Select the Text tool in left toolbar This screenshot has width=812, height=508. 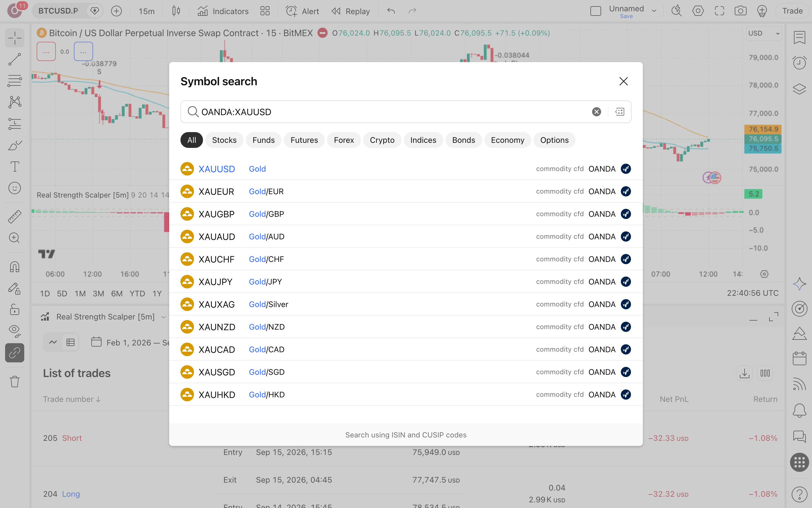coord(14,167)
